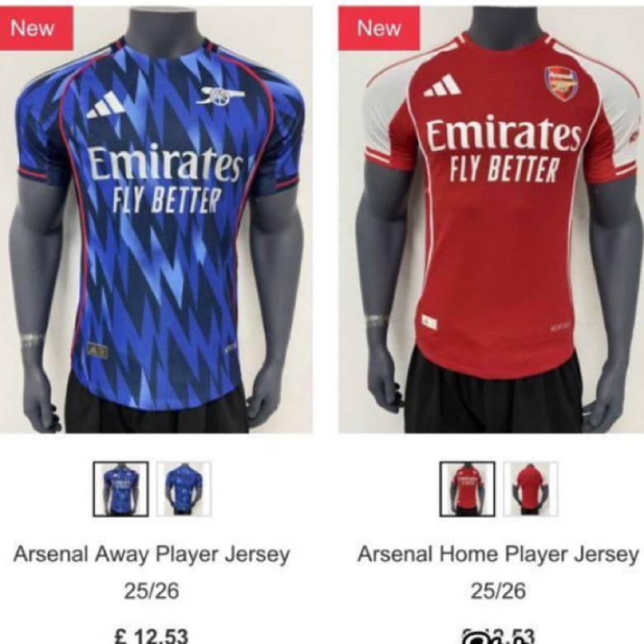
Task: Click the £ 12.53 price under away jersey
Action: 151,636
